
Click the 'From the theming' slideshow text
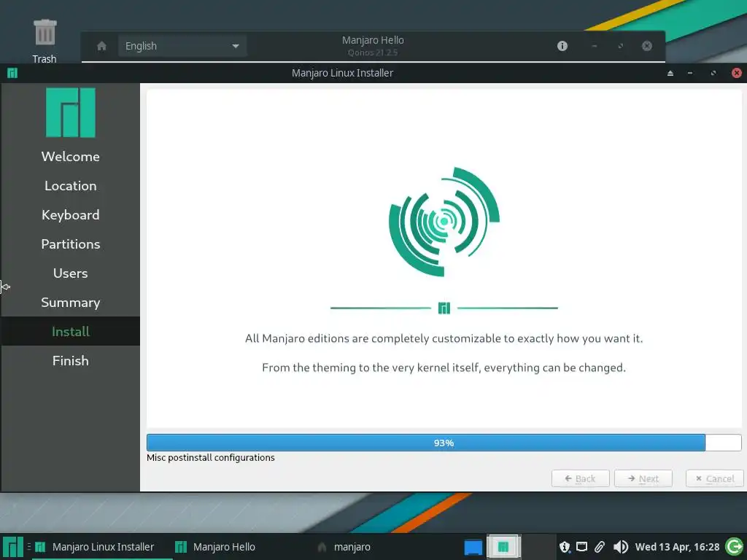coord(444,367)
